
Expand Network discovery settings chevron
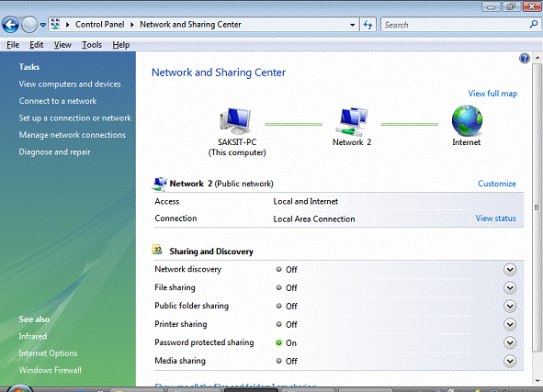[x=510, y=270]
